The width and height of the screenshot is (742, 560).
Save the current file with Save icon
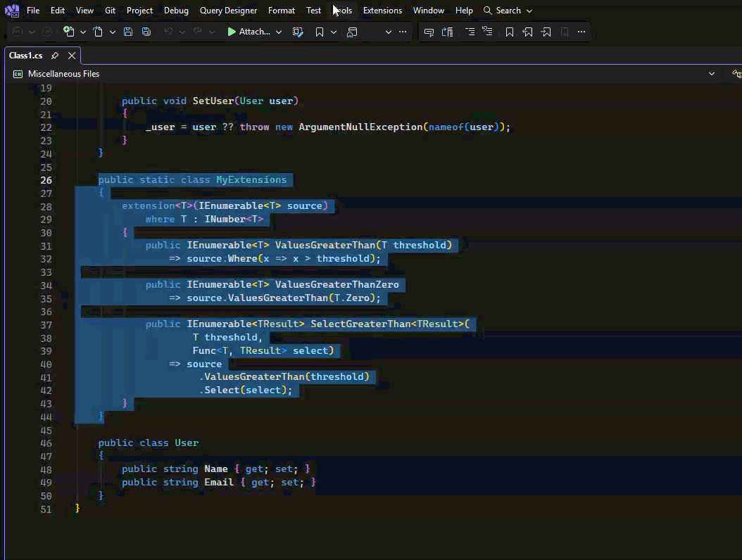click(127, 32)
